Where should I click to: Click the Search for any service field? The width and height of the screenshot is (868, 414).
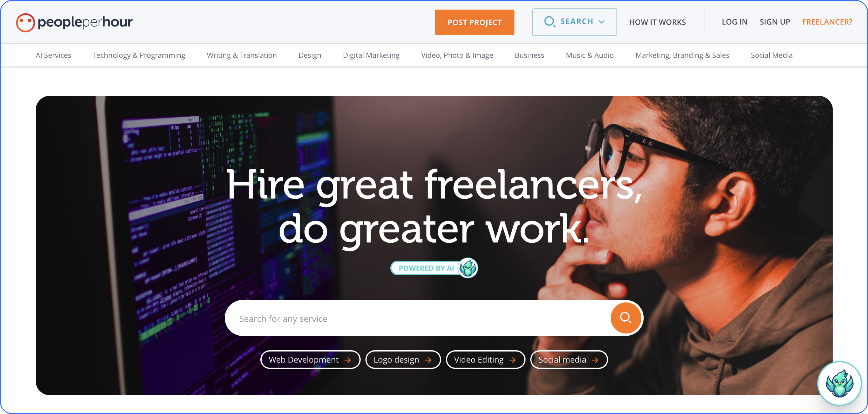point(418,318)
